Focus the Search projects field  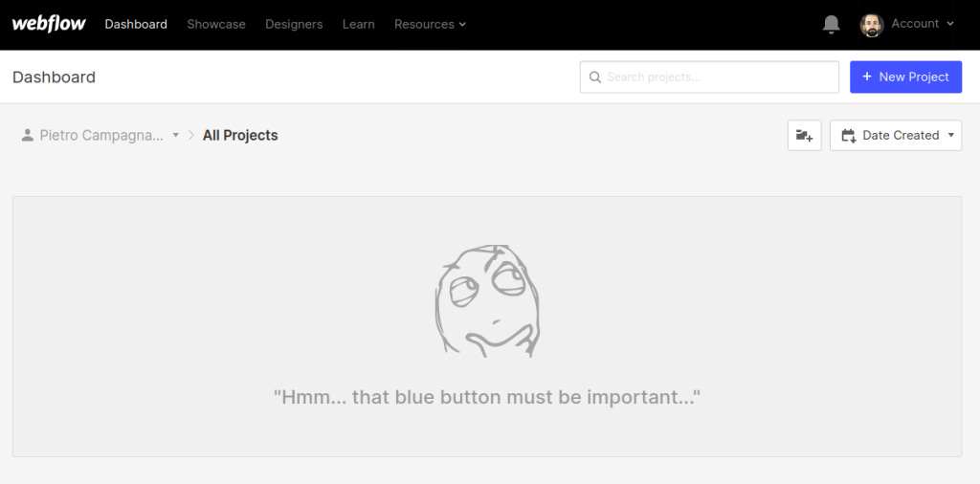point(709,77)
